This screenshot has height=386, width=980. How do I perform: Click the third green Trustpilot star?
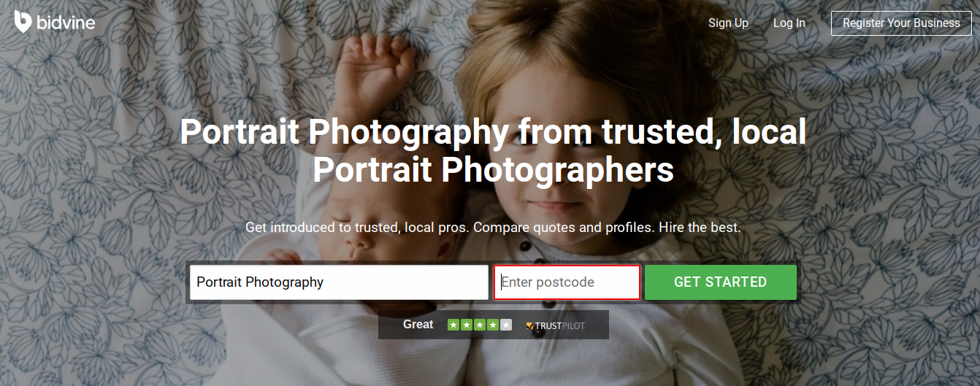pyautogui.click(x=480, y=325)
